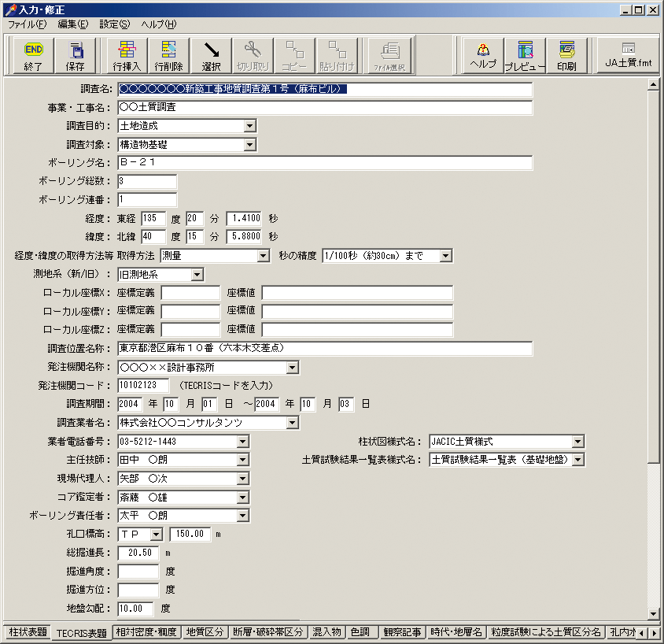The width and height of the screenshot is (664, 644).
Task: Switch to the 時代・地層名 tab
Action: [x=456, y=631]
